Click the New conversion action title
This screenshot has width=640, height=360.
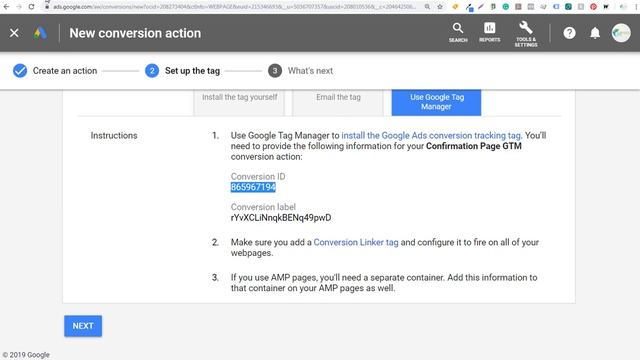[x=135, y=33]
